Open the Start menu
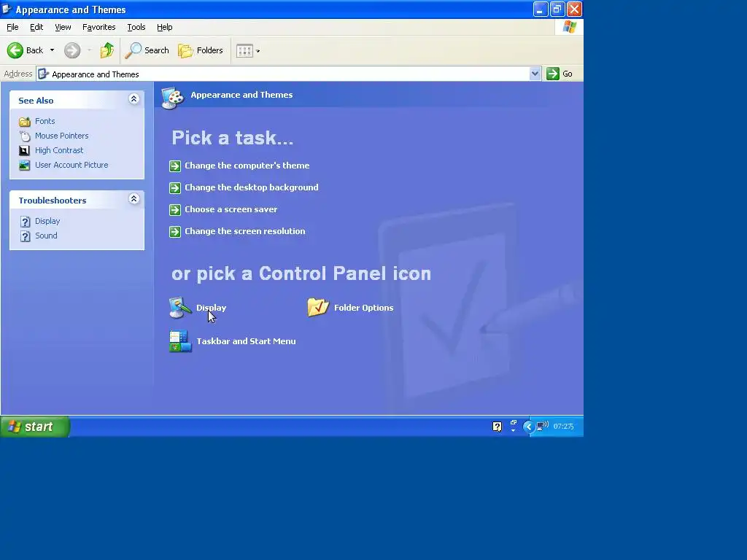Viewport: 747px width, 560px height. click(x=35, y=426)
